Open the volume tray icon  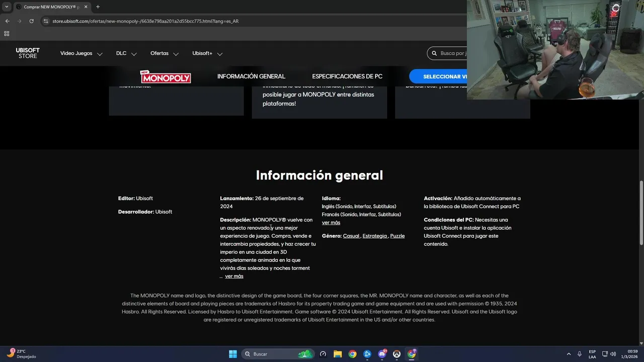click(613, 354)
